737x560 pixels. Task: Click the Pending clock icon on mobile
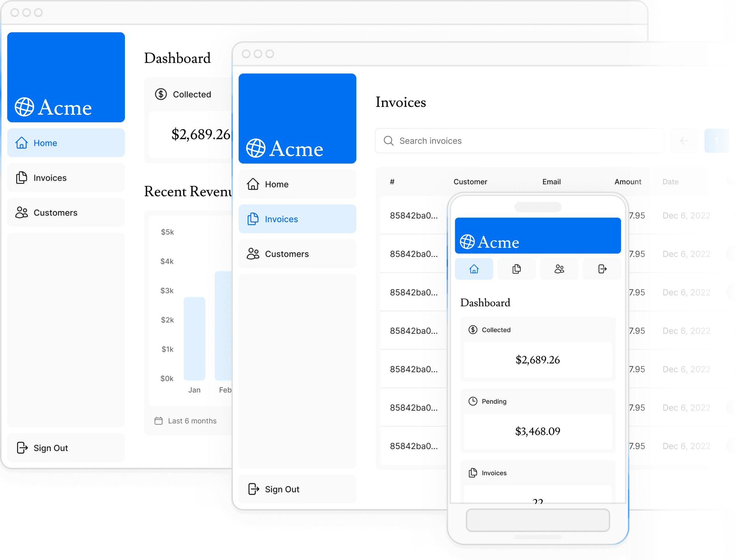472,401
